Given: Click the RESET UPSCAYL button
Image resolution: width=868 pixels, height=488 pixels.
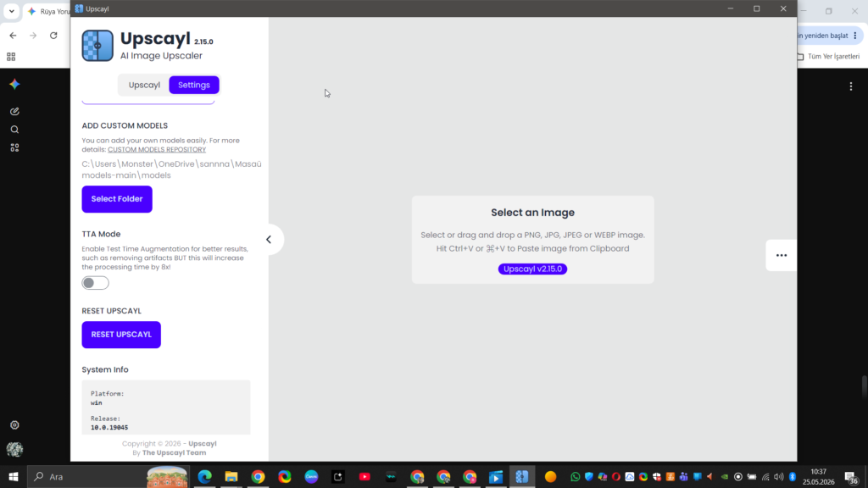Looking at the screenshot, I should (x=121, y=334).
